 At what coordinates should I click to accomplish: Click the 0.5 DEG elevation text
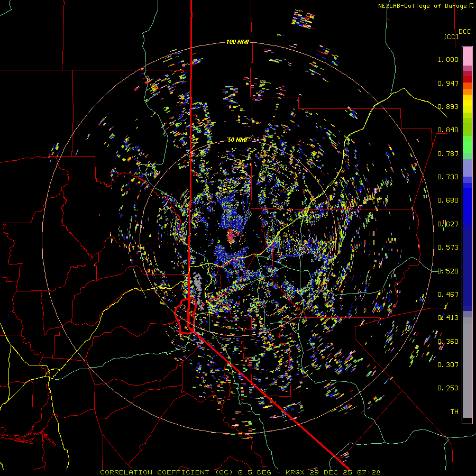[x=254, y=472]
